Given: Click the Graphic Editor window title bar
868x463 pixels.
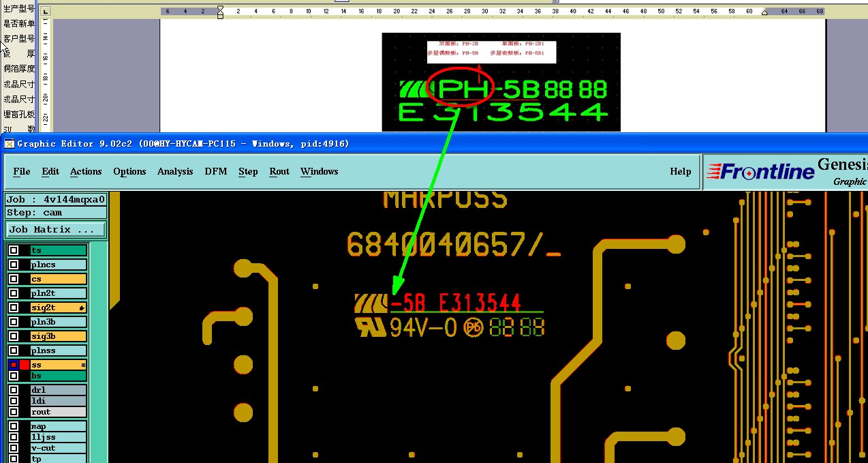Looking at the screenshot, I should pos(434,143).
